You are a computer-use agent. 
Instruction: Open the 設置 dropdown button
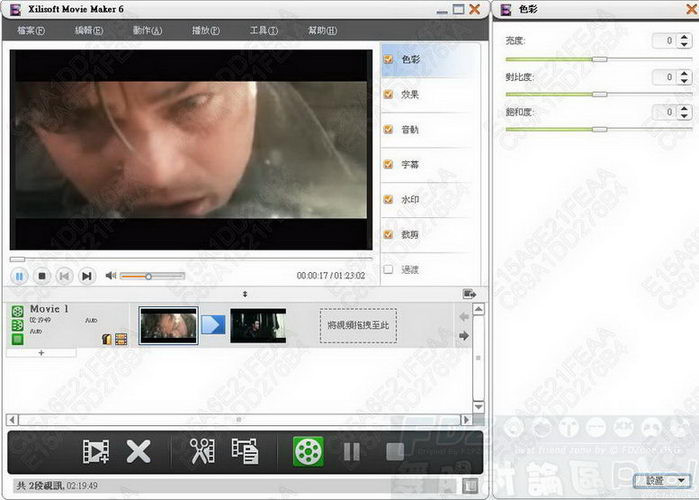[662, 480]
